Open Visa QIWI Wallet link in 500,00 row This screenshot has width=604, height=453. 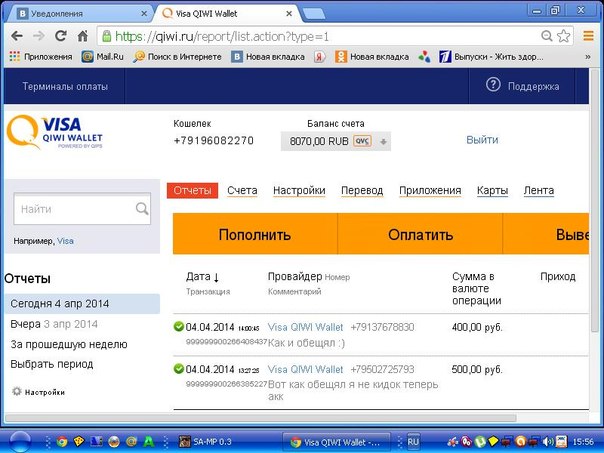click(x=305, y=370)
